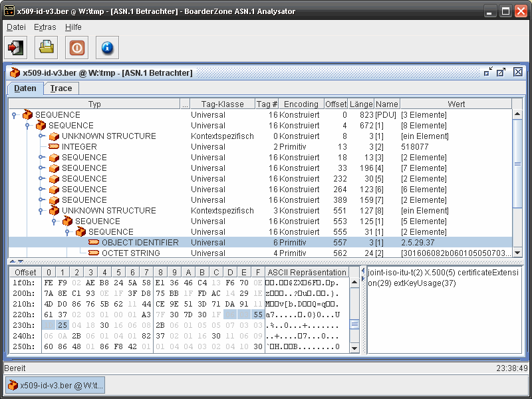Click the Typ column header
This screenshot has height=399, width=532.
click(x=94, y=104)
